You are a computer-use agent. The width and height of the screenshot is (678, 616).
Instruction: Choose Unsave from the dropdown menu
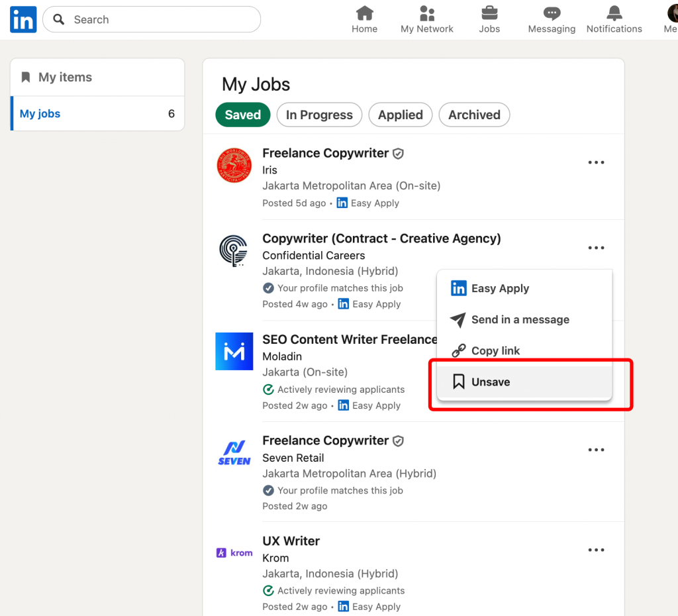(x=491, y=382)
